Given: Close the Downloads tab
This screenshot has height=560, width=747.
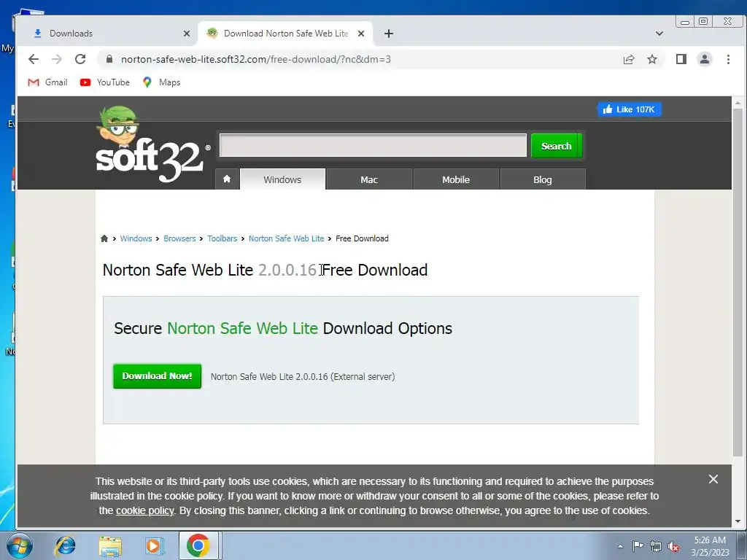Looking at the screenshot, I should click(x=187, y=34).
